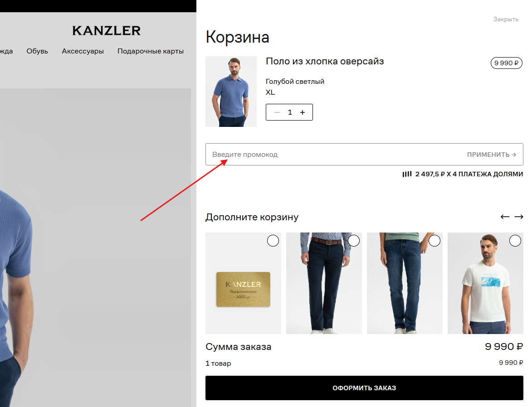Select the dark navy trousers add circle
The width and height of the screenshot is (532, 407).
[x=354, y=241]
